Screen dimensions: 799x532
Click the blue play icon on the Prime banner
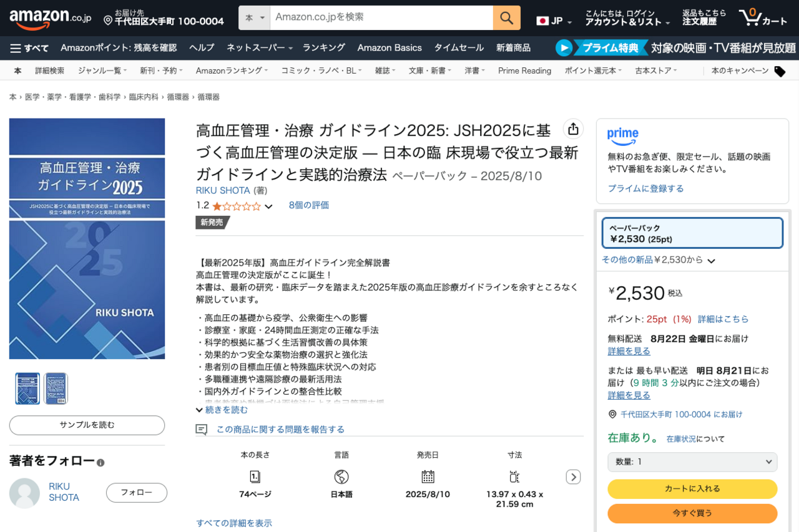[564, 48]
